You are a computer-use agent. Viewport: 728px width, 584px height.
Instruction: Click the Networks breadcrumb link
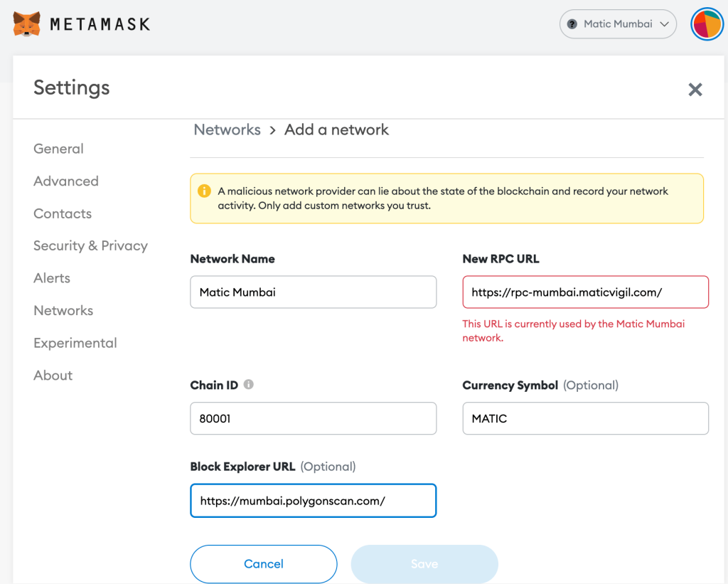[x=227, y=130]
